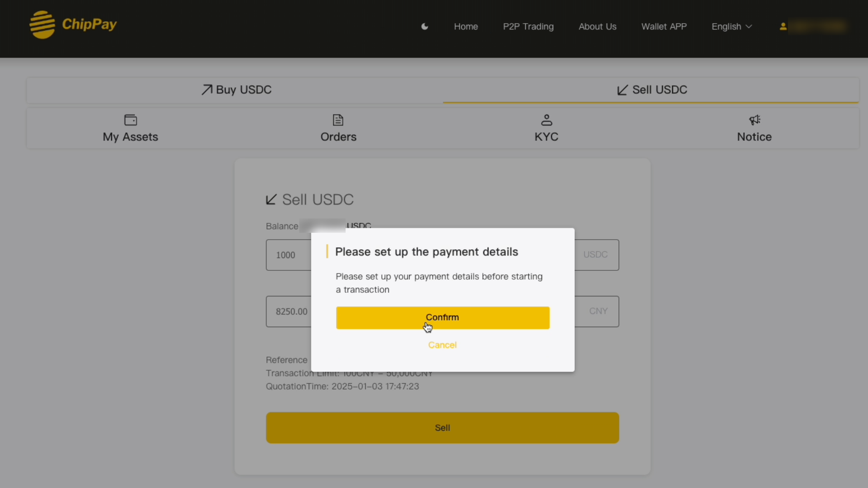Image resolution: width=868 pixels, height=488 pixels.
Task: Click the Buy USDC arrow icon
Action: 207,90
